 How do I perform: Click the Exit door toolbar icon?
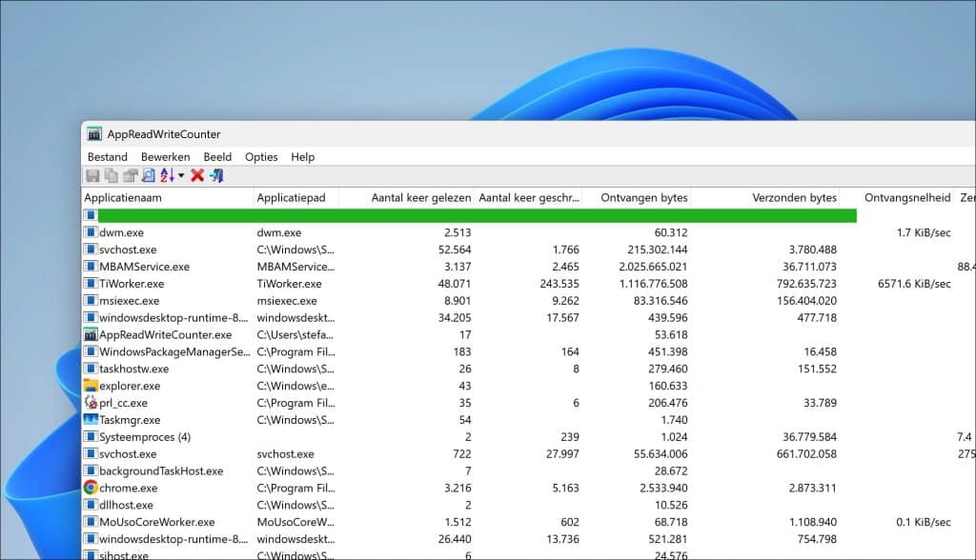[x=216, y=176]
